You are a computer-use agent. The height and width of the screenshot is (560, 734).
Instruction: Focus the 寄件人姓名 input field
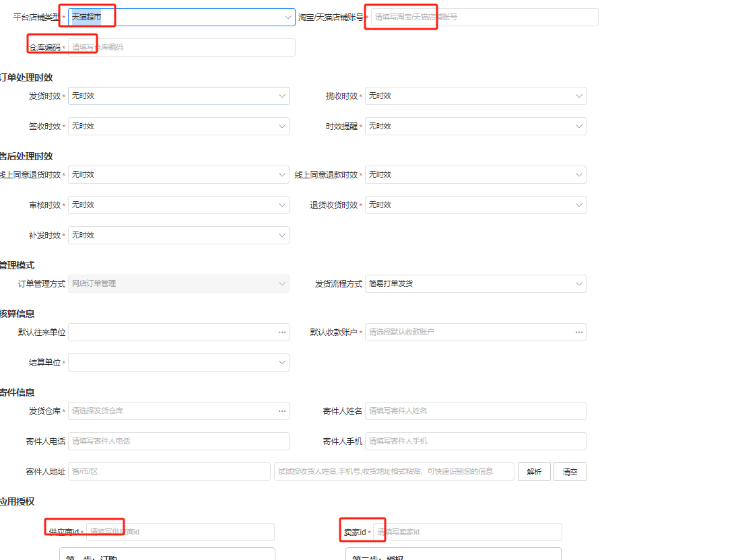click(x=475, y=411)
